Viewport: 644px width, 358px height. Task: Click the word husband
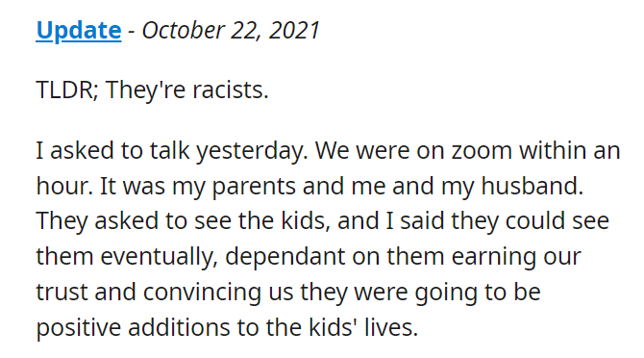(530, 186)
